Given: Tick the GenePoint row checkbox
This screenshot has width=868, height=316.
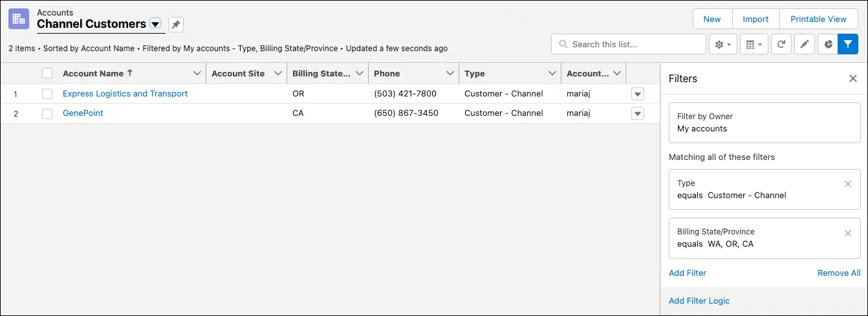Looking at the screenshot, I should tap(47, 113).
